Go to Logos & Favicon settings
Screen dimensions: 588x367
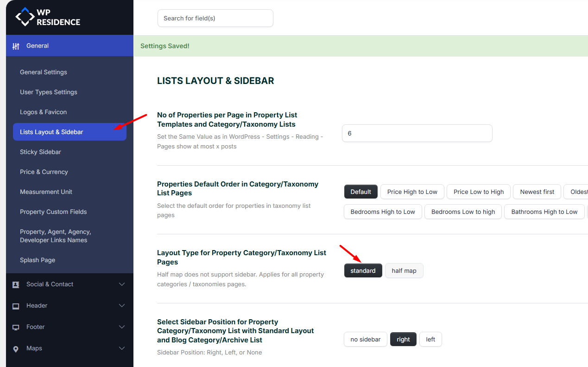(43, 112)
